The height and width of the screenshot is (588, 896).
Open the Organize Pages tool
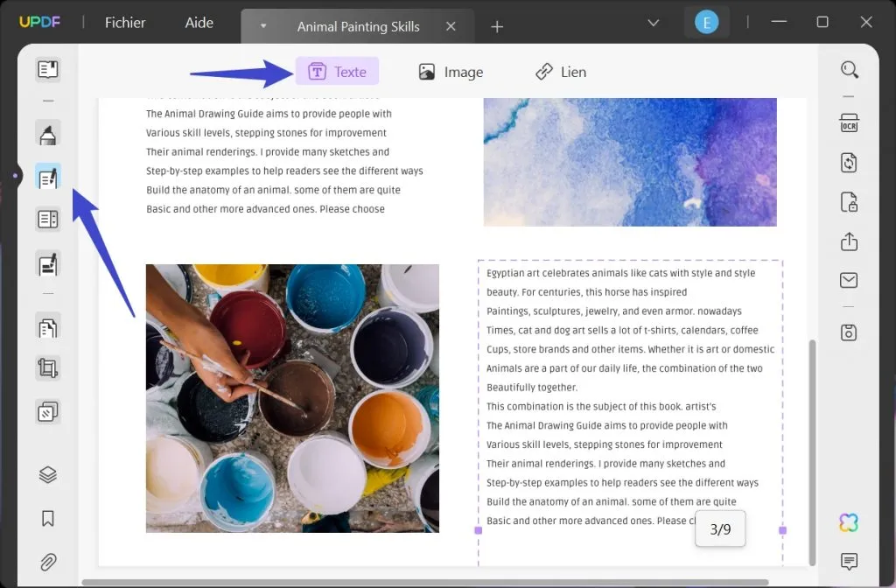click(x=48, y=327)
